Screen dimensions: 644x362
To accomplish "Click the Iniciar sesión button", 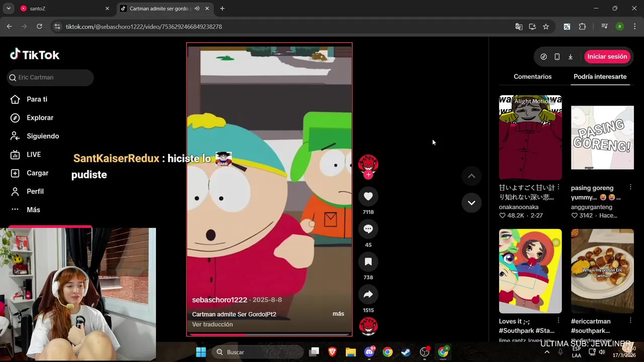I will click(x=607, y=56).
